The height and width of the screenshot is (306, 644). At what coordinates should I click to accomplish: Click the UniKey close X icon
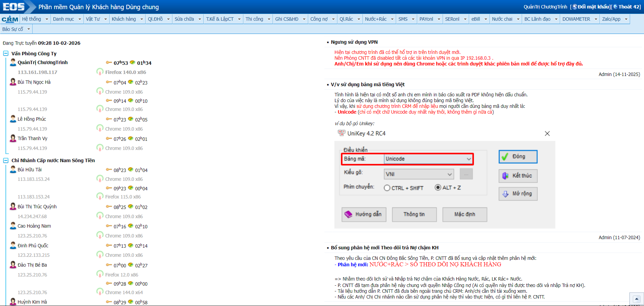(x=547, y=134)
